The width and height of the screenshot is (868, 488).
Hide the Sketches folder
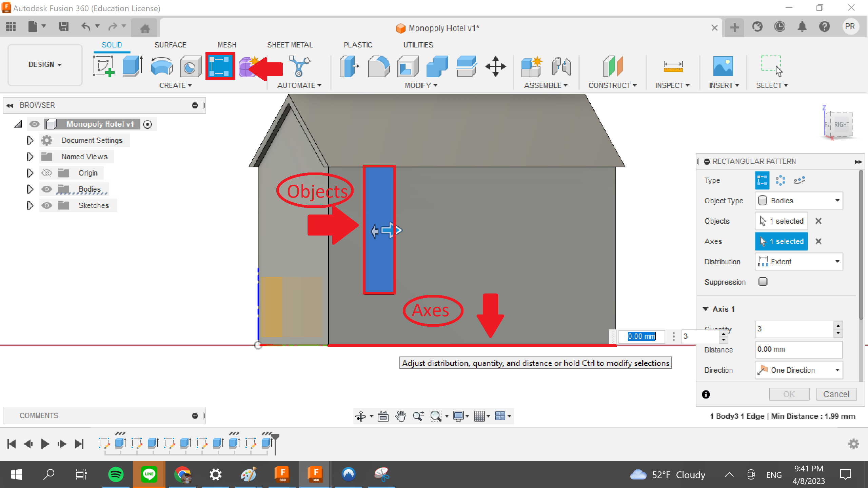(46, 205)
